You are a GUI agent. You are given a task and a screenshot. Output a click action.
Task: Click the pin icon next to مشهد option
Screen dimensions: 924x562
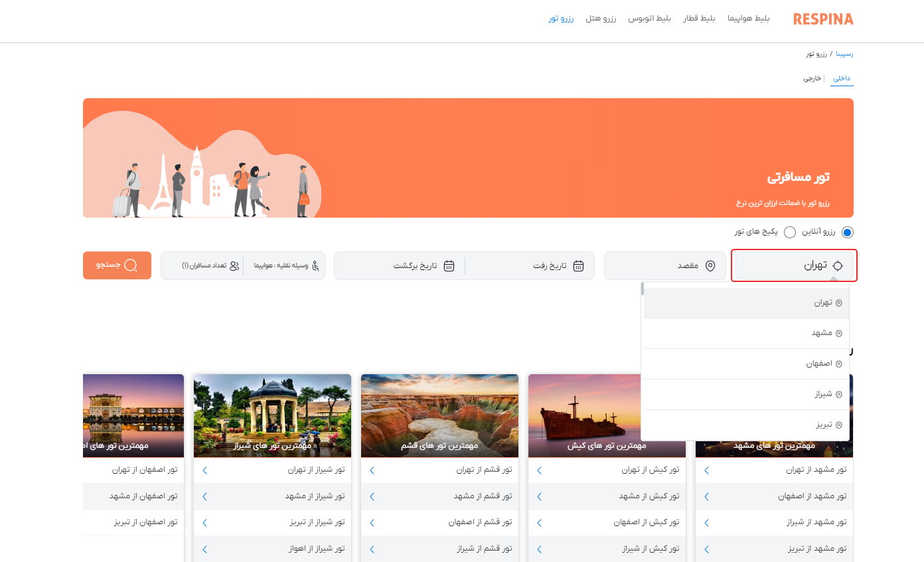point(838,332)
